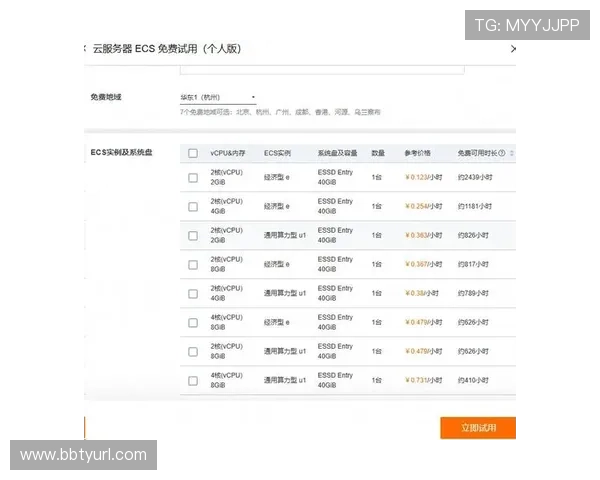Image resolution: width=600 pixels, height=480 pixels.
Task: Click the price ¥0.731/小时
Action: click(x=424, y=380)
